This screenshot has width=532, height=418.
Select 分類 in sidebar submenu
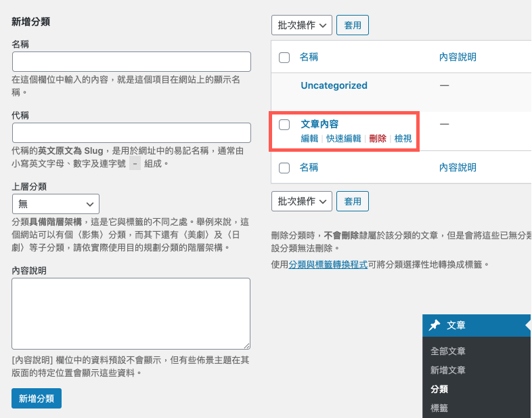[439, 389]
